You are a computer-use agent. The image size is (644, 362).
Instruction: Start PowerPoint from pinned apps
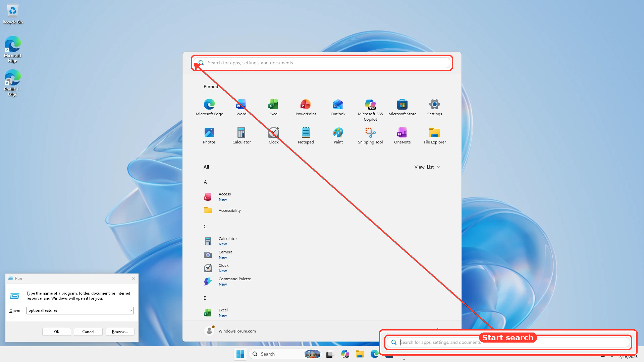pyautogui.click(x=306, y=108)
